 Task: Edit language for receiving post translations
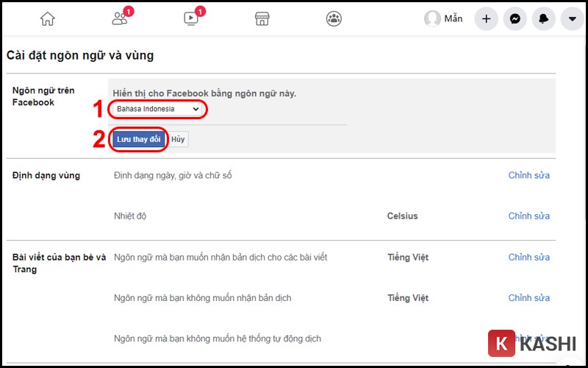(528, 257)
